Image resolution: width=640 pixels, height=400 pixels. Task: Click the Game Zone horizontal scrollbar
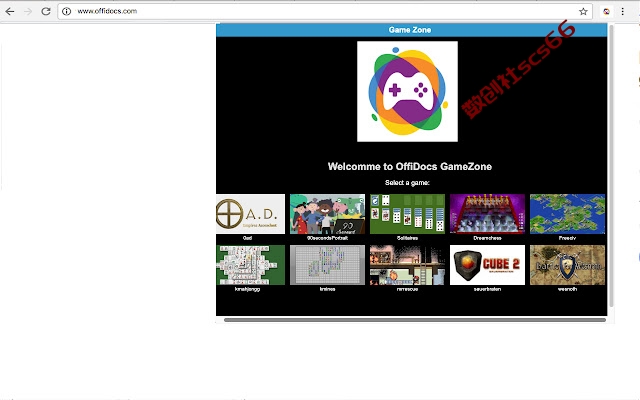pyautogui.click(x=415, y=320)
